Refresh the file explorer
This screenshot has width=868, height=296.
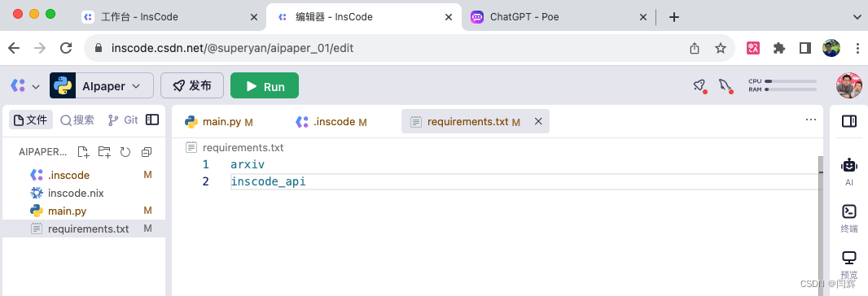(x=125, y=151)
